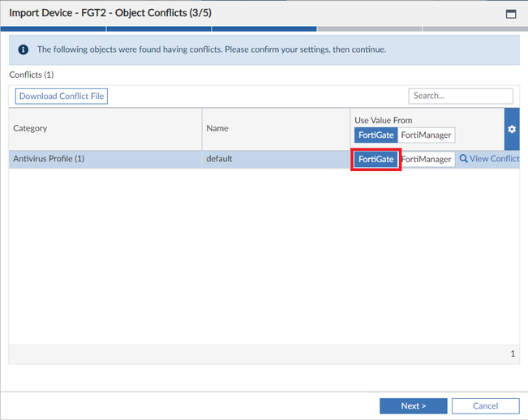Click page number 1 in the footer
528x420 pixels.
coord(513,354)
